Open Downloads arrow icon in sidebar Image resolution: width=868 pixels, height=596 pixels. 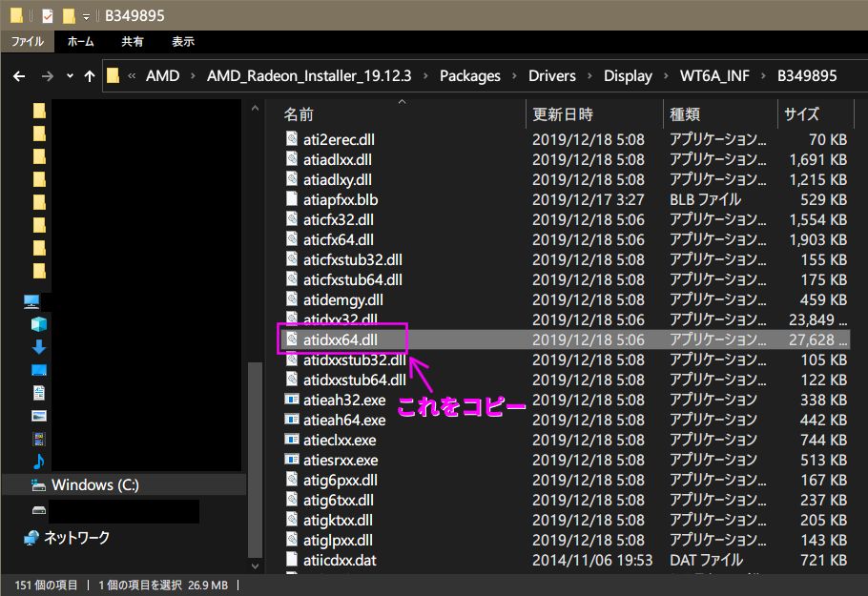click(x=39, y=347)
